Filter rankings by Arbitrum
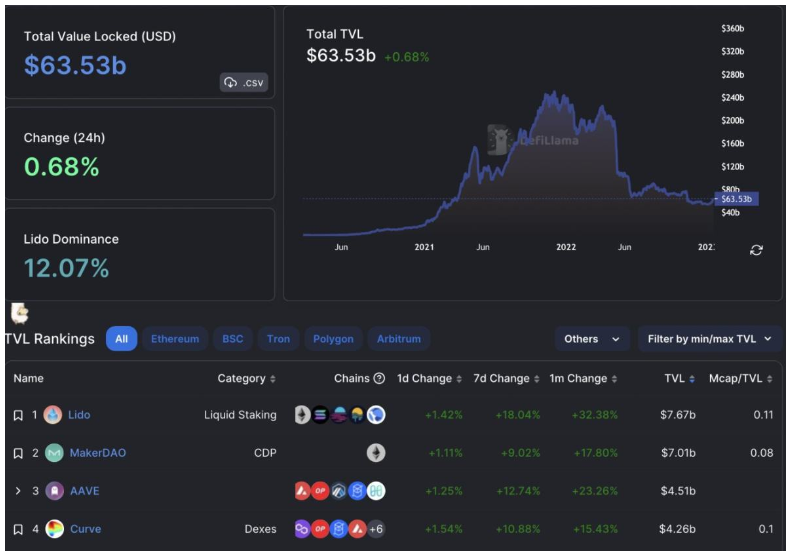791x555 pixels. tap(399, 339)
